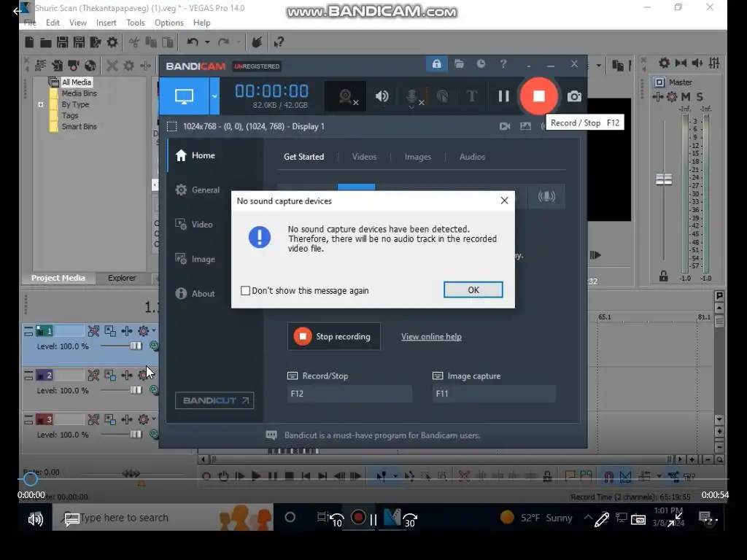Image resolution: width=747 pixels, height=560 pixels.
Task: Open the Home section in Bandicam sidebar
Action: (x=196, y=155)
